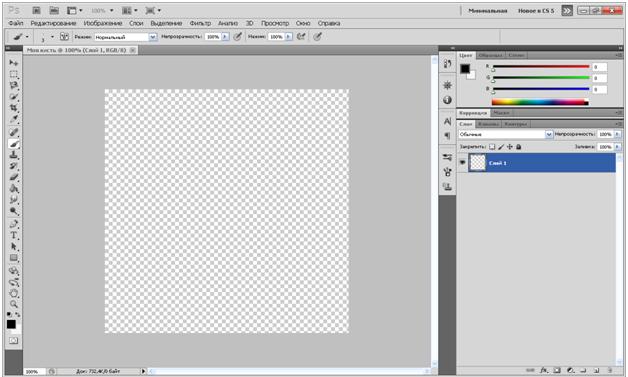Screen dimensions: 628x377
Task: Click the Новое в CS 5 workspace button
Action: [x=536, y=11]
